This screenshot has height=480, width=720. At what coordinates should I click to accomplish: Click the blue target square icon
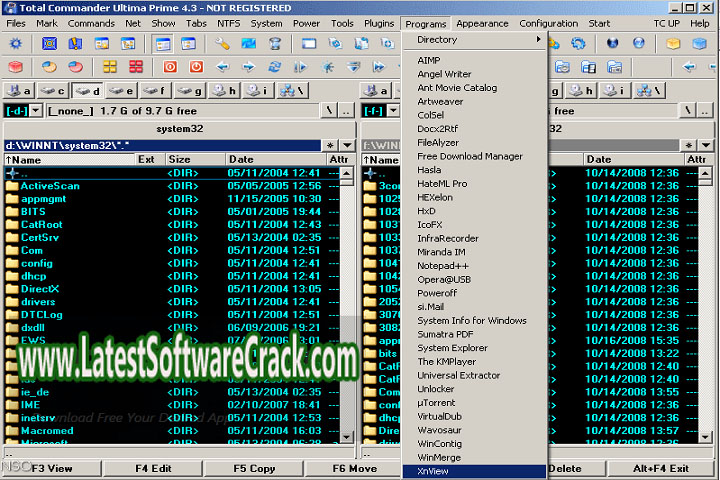[49, 44]
